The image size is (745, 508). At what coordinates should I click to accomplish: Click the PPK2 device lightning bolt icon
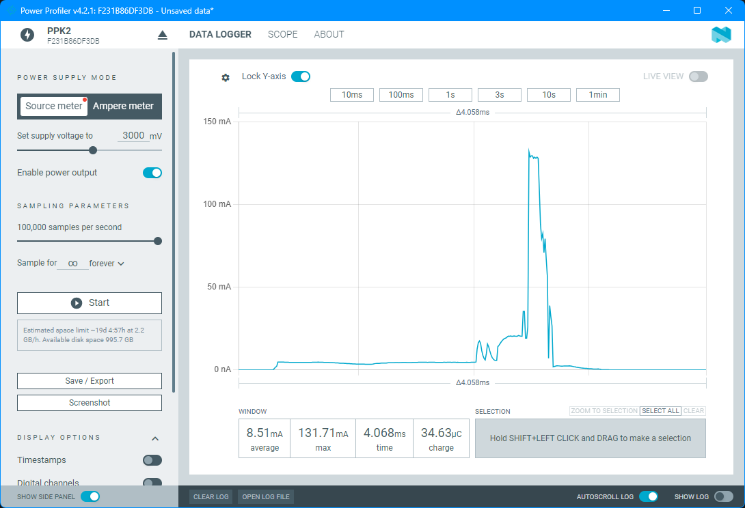pyautogui.click(x=27, y=35)
